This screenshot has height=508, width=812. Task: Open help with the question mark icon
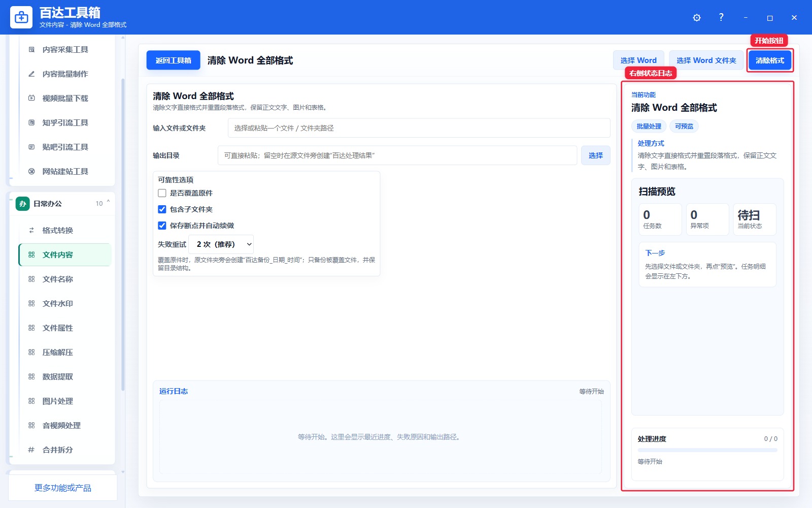721,17
